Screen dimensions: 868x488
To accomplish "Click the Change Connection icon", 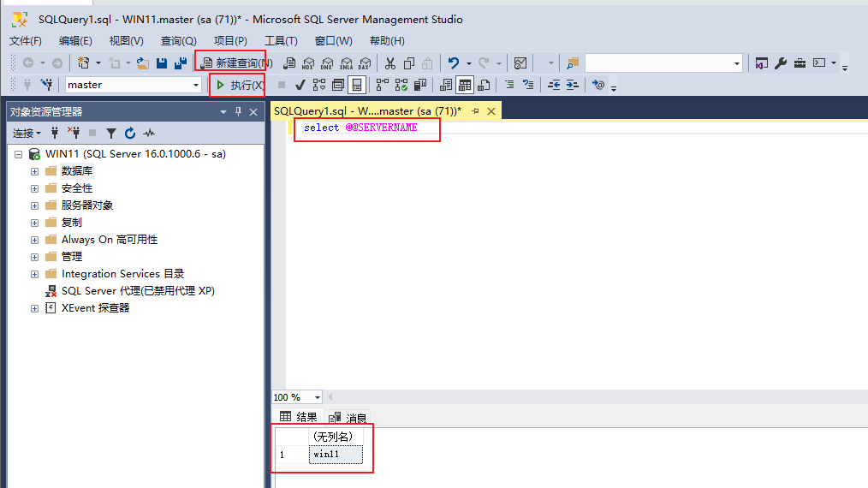I will (46, 85).
